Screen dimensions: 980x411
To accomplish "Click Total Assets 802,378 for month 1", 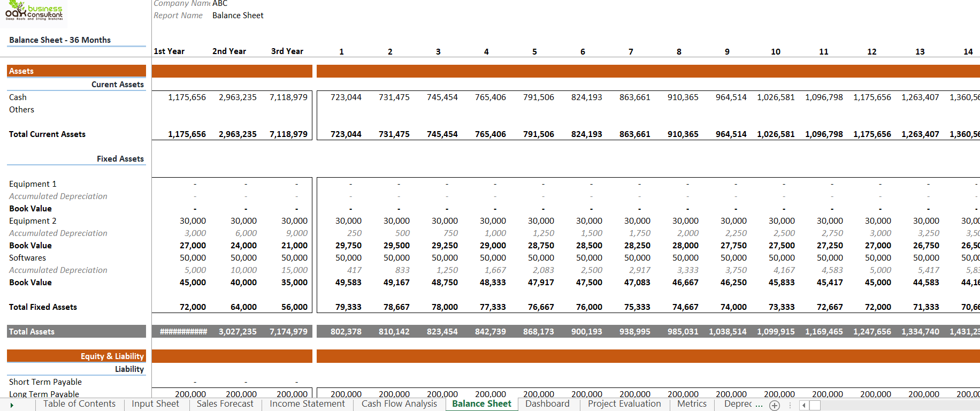I will (346, 332).
